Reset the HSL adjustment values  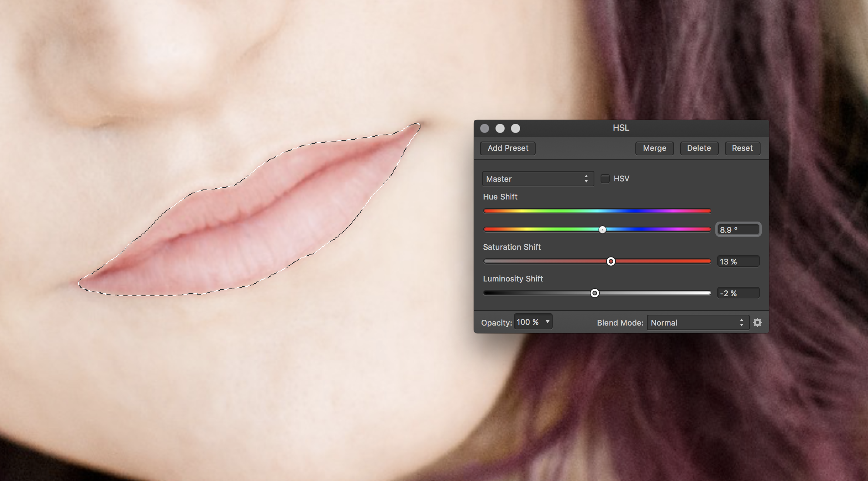pyautogui.click(x=742, y=148)
